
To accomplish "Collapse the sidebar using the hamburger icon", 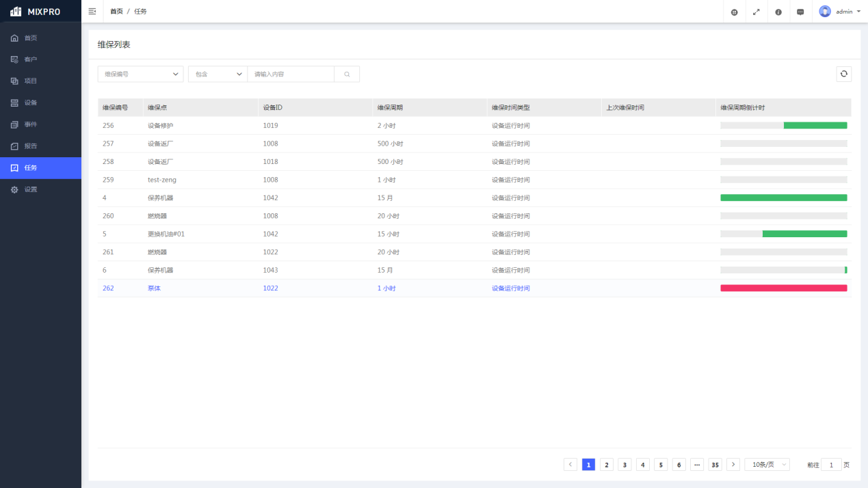I will click(x=92, y=12).
